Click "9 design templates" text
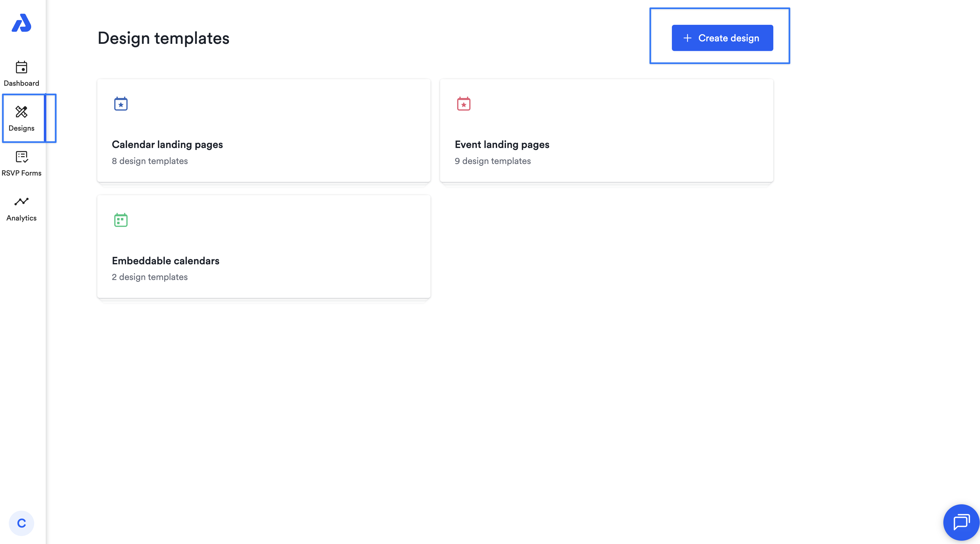 tap(492, 161)
